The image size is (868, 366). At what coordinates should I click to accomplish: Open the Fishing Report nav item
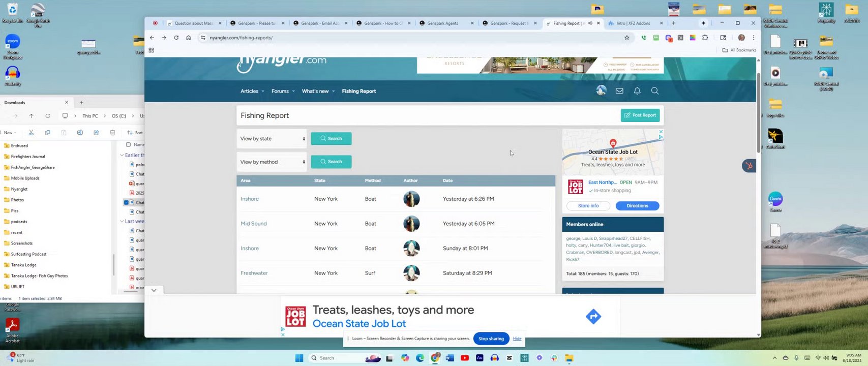tap(359, 91)
